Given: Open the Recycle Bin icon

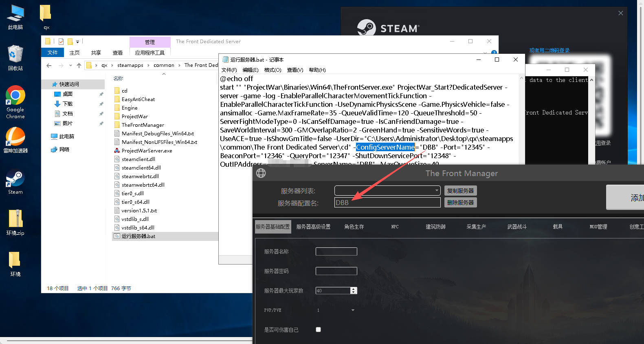Looking at the screenshot, I should (x=15, y=55).
